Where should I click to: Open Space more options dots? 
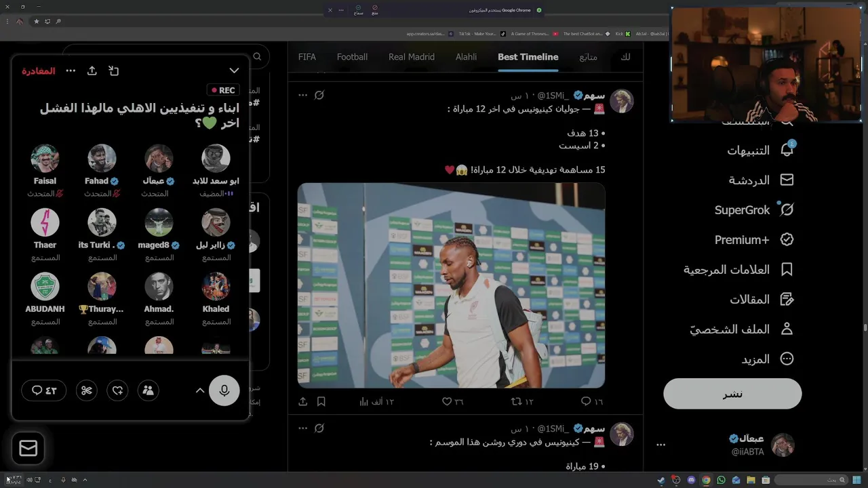coord(71,70)
